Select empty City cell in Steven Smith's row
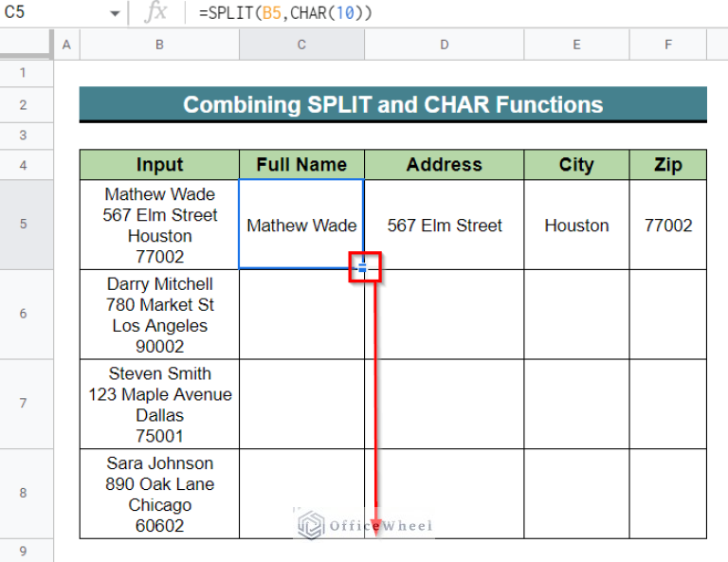 [576, 404]
